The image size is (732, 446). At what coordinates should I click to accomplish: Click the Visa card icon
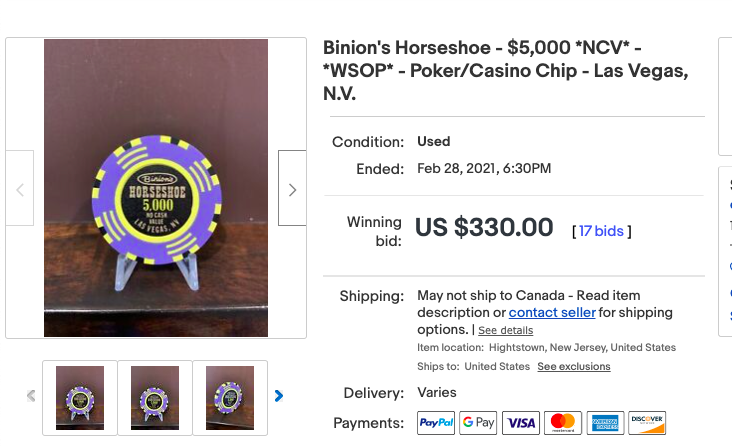(521, 423)
